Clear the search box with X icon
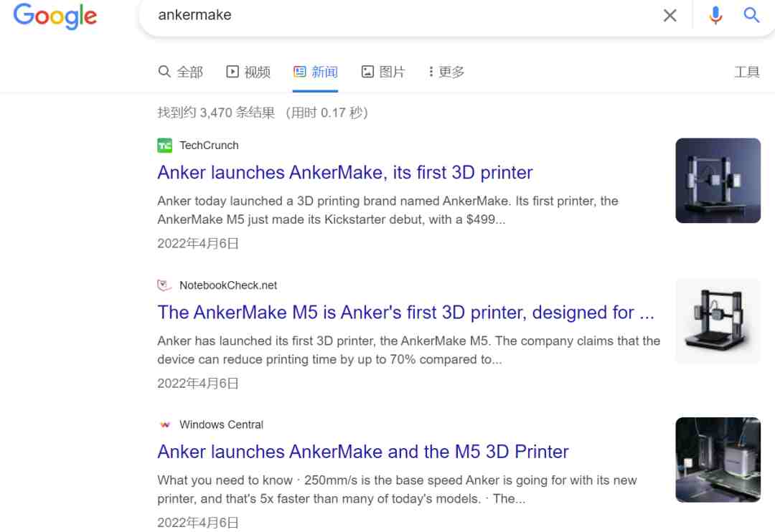The width and height of the screenshot is (775, 532). coord(670,15)
